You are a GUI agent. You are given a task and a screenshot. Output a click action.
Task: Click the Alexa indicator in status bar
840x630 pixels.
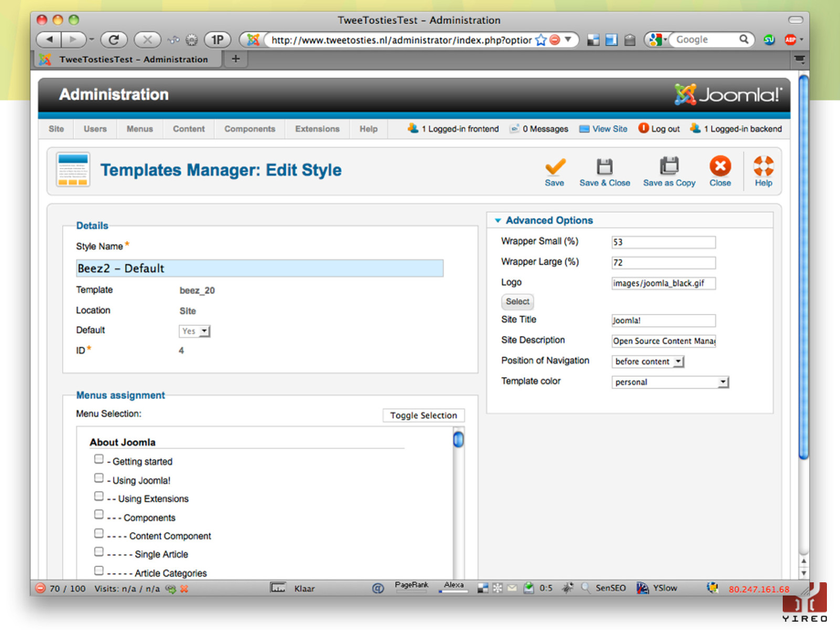pos(454,586)
